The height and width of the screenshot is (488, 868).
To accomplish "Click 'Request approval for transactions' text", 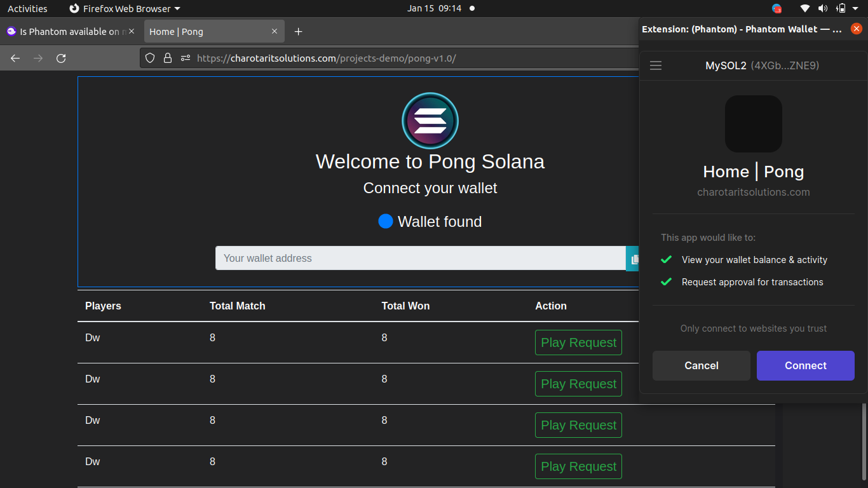I will tap(752, 282).
